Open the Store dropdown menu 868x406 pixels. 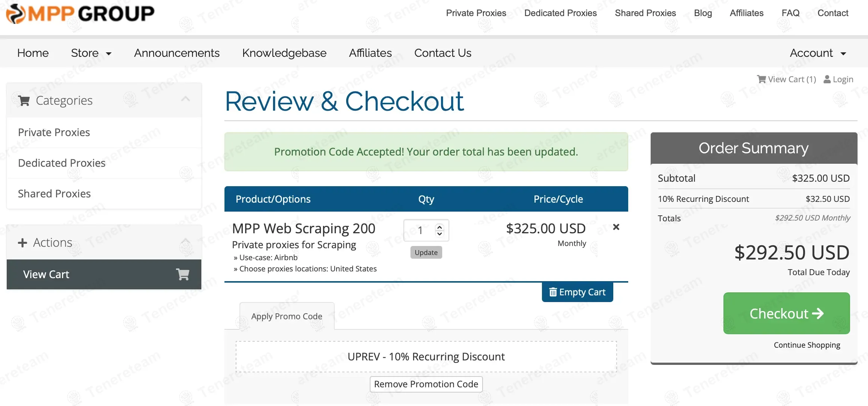pos(91,53)
